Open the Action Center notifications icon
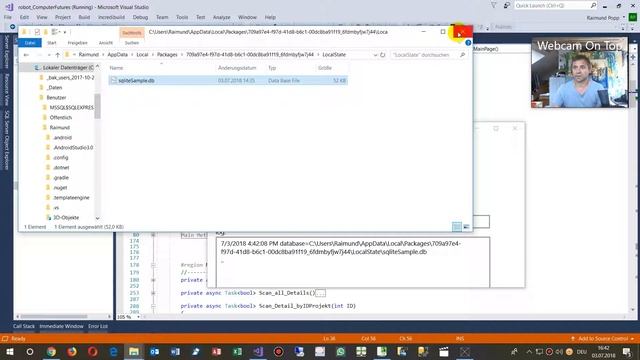Image resolution: width=640 pixels, height=360 pixels. click(627, 351)
